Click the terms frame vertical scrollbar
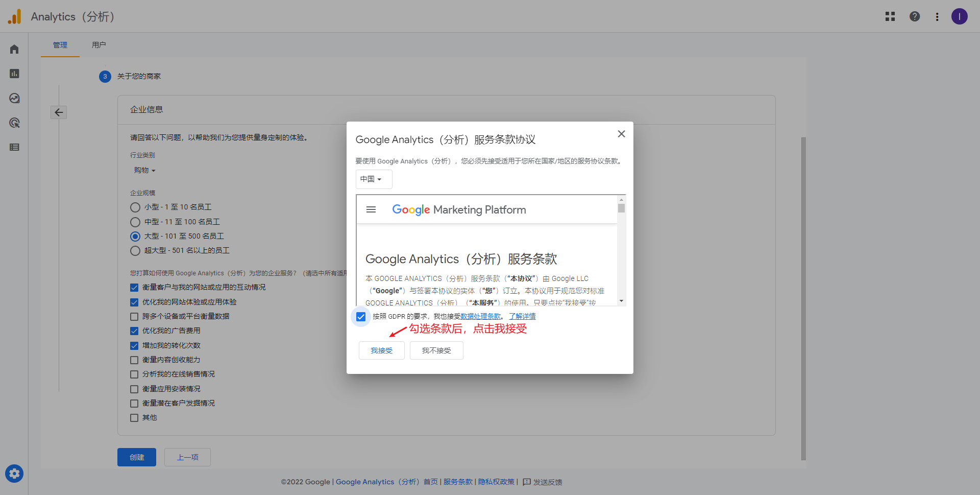This screenshot has width=980, height=495. tap(621, 250)
